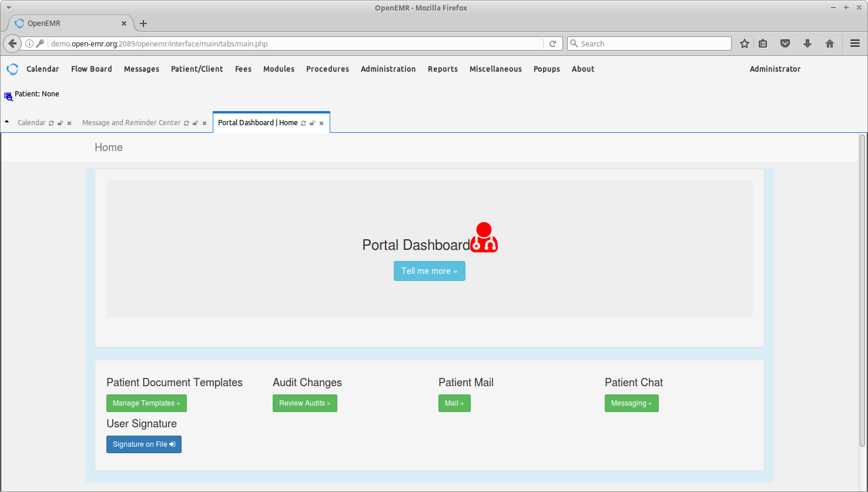
Task: Click the Tell me more button
Action: coord(430,271)
